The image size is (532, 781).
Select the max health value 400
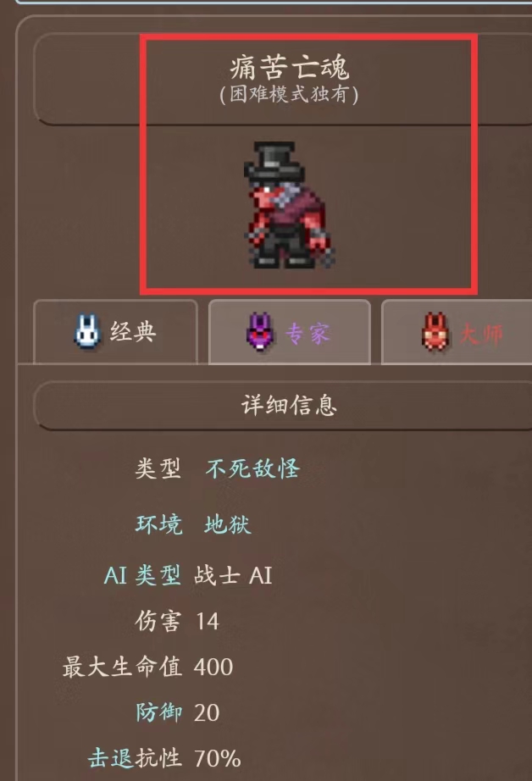click(x=213, y=667)
